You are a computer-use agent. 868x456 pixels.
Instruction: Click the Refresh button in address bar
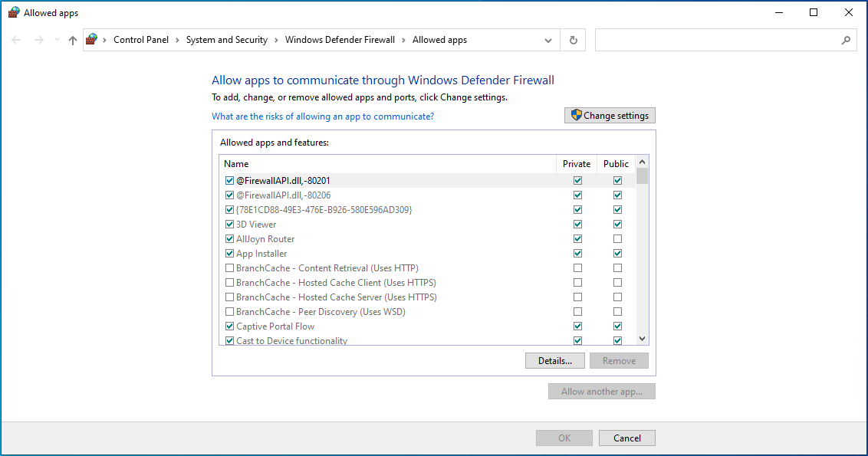click(x=573, y=40)
